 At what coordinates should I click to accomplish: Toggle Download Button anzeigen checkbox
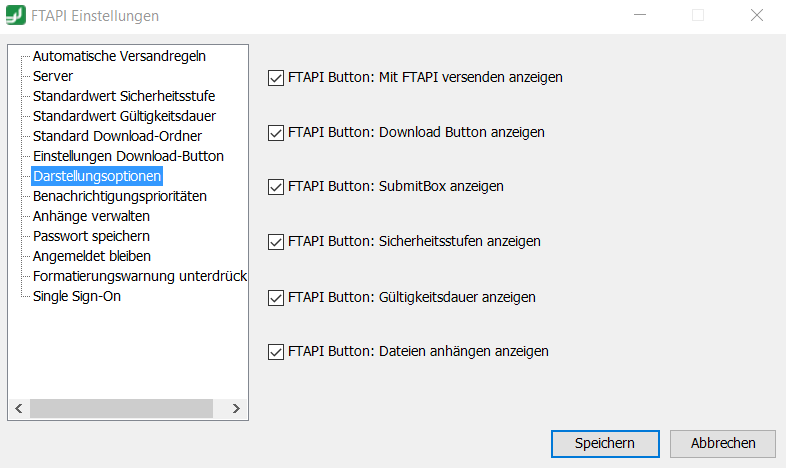tap(276, 133)
